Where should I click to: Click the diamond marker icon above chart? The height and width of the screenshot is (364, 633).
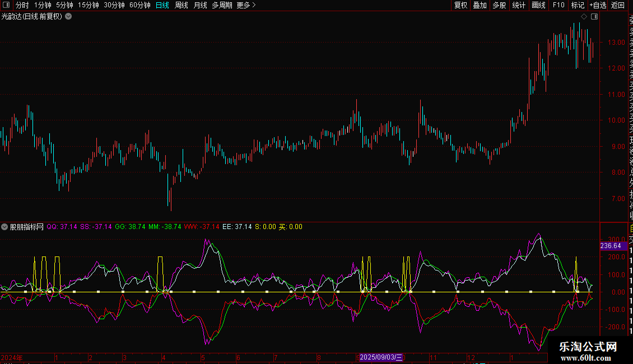coord(584,16)
